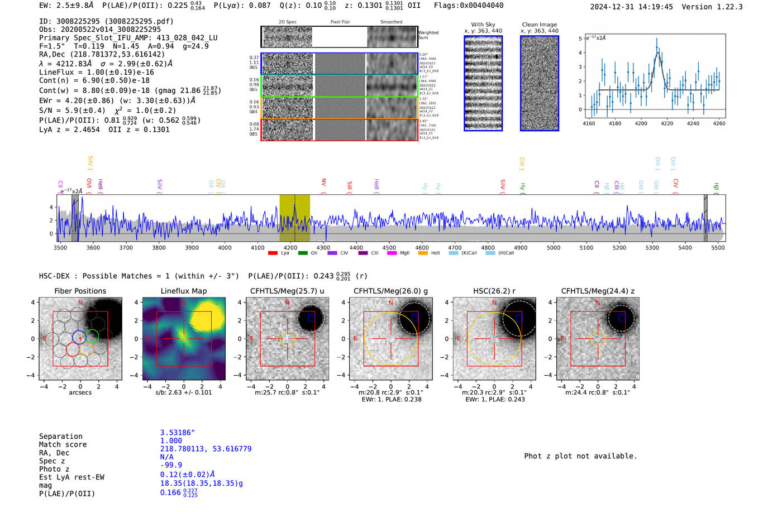Click 'Phot z plot not available.' text
The height and width of the screenshot is (532, 782).
pyautogui.click(x=580, y=456)
